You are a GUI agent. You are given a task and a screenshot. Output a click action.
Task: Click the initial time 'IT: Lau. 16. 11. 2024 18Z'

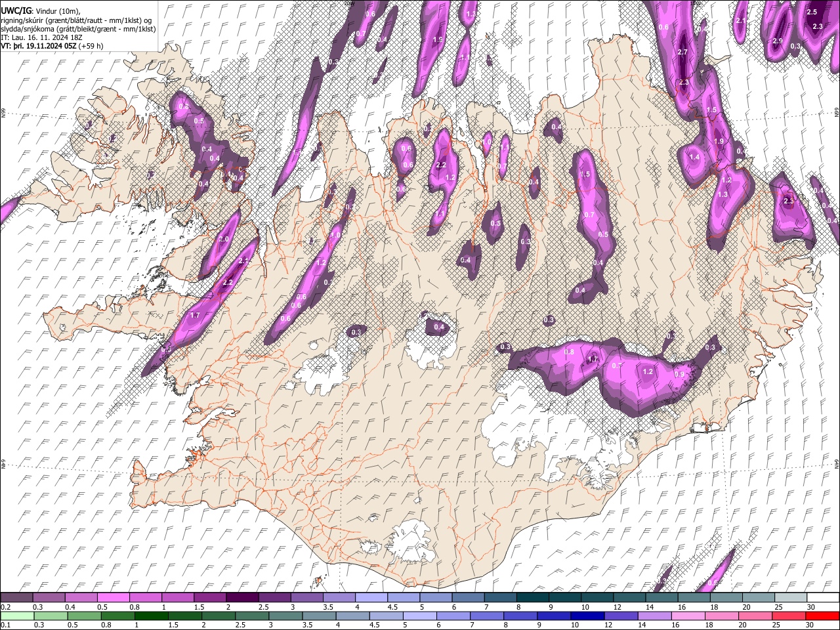(41, 38)
